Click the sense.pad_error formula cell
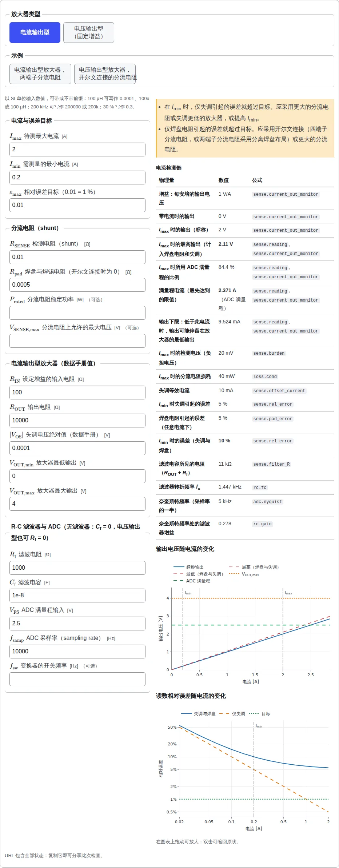Image resolution: width=339 pixels, height=868 pixels. pos(273,419)
